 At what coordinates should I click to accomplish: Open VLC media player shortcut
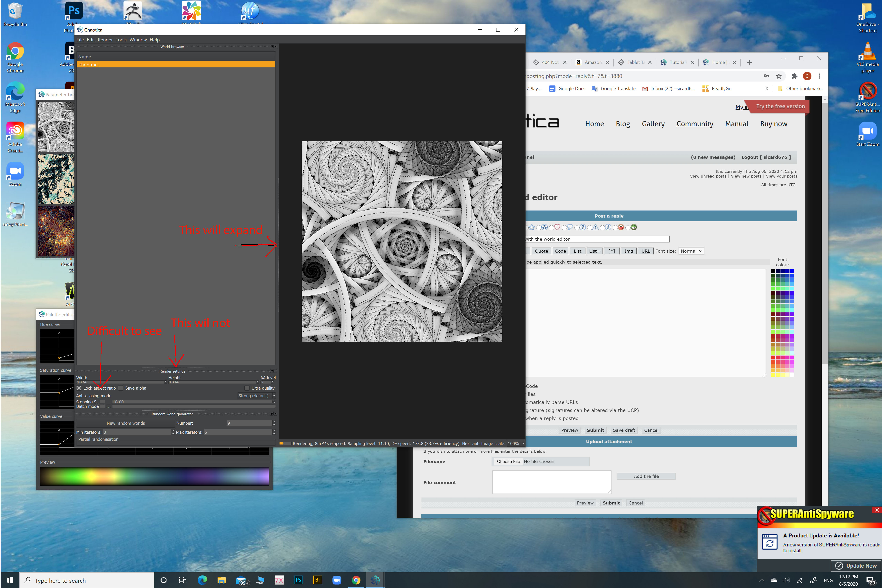click(867, 57)
